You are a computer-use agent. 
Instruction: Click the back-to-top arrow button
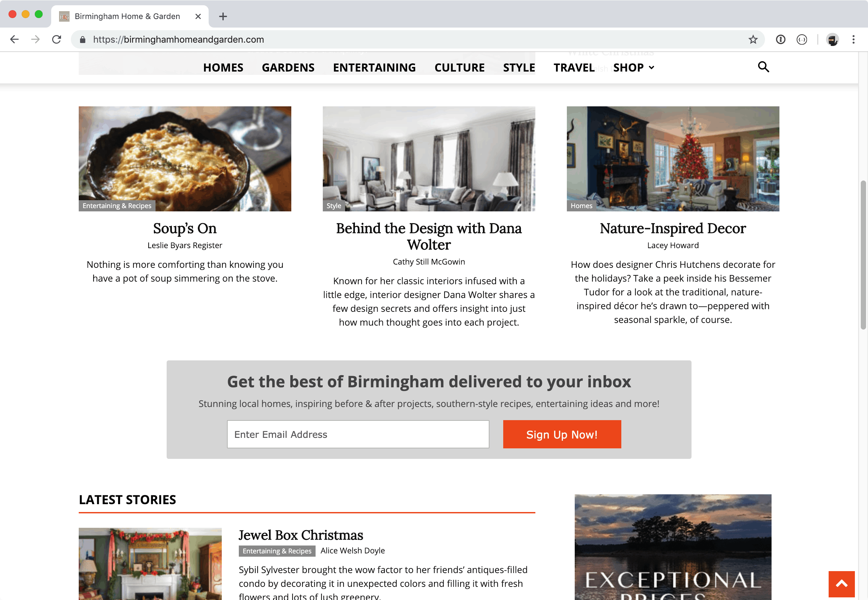[x=841, y=584]
